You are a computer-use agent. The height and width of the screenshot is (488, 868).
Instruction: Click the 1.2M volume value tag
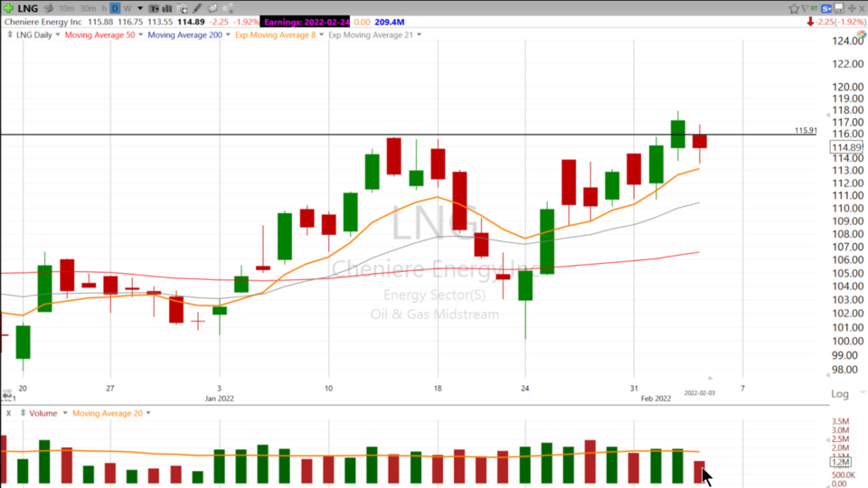pyautogui.click(x=840, y=462)
